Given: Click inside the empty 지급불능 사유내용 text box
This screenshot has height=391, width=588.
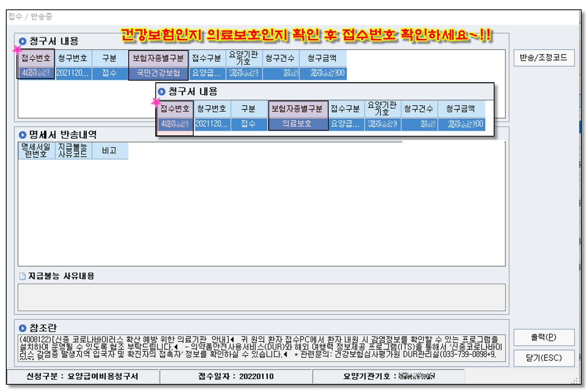Looking at the screenshot, I should (261, 297).
